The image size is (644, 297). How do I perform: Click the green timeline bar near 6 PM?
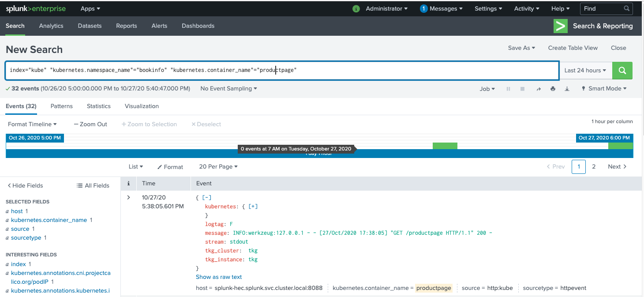[x=620, y=146]
